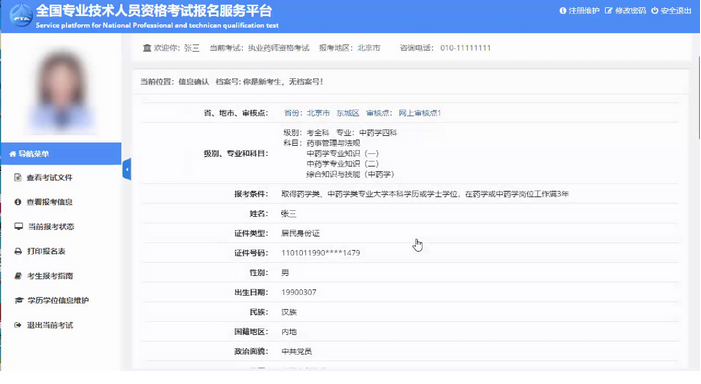The image size is (701, 384).
Task: Click the power icon beside 安全退出
Action: (655, 11)
